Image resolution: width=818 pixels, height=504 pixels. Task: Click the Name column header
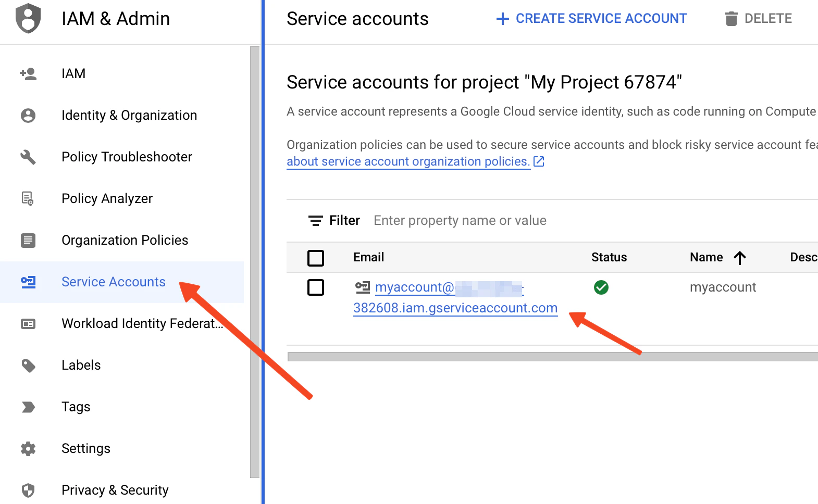(x=706, y=257)
